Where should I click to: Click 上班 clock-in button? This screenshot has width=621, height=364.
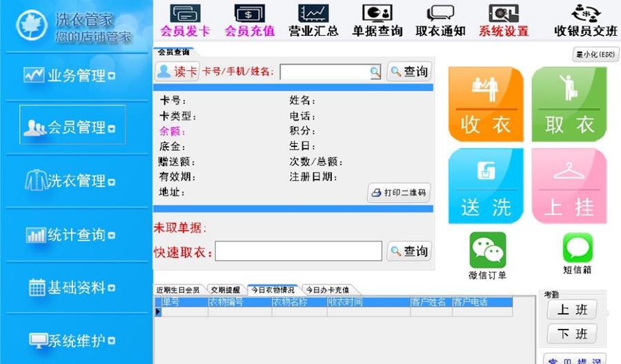(572, 310)
